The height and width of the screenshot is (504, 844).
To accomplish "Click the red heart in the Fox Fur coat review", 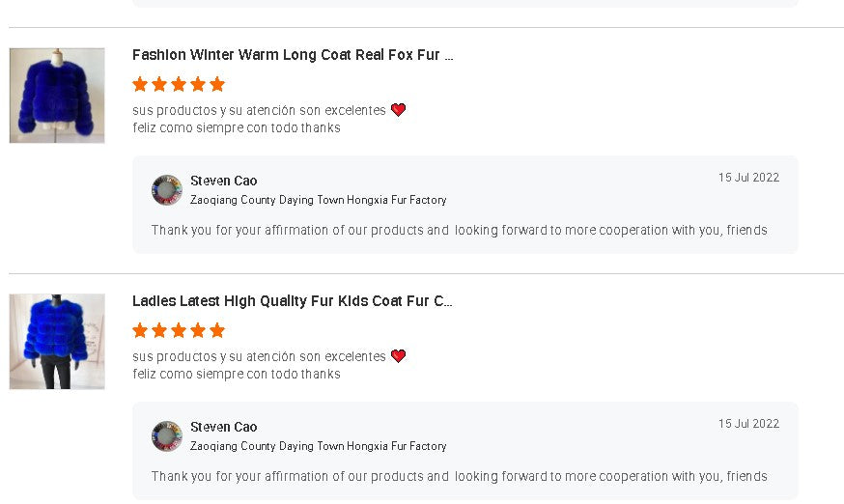I will coord(398,110).
